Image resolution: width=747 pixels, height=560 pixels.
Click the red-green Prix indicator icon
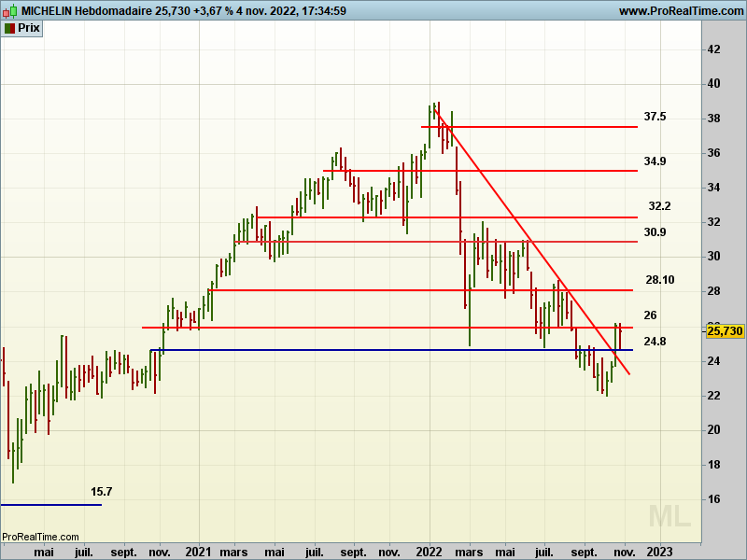tap(9, 28)
